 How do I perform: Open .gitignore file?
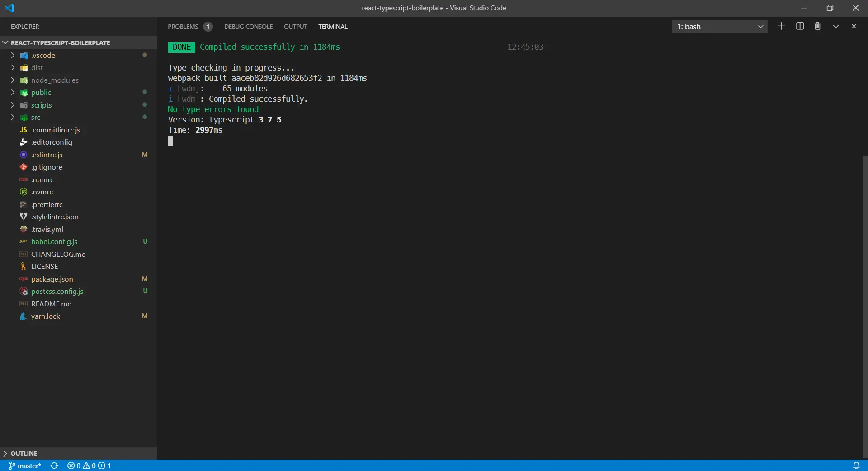click(78, 167)
